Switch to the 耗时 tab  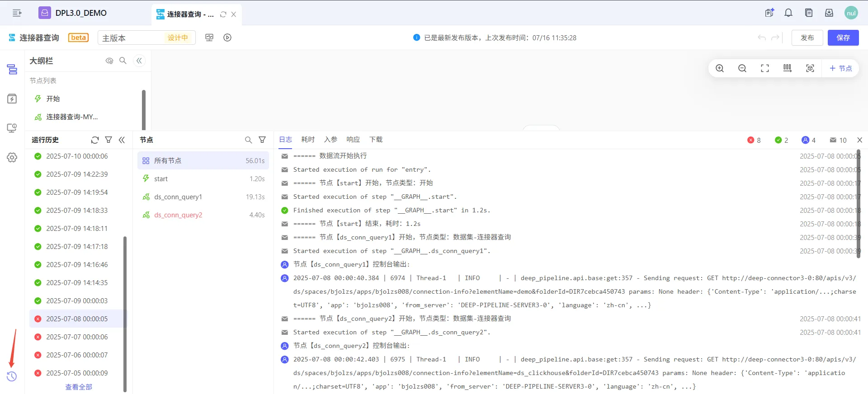308,140
